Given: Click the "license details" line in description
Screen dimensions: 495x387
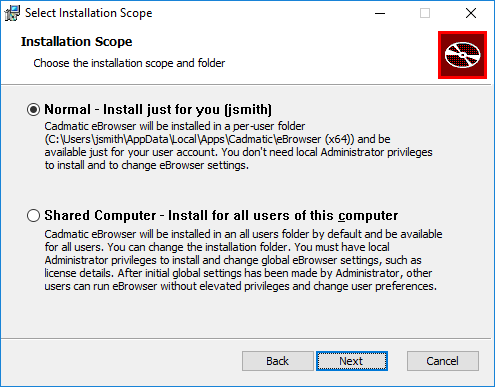Looking at the screenshot, I should click(238, 273).
